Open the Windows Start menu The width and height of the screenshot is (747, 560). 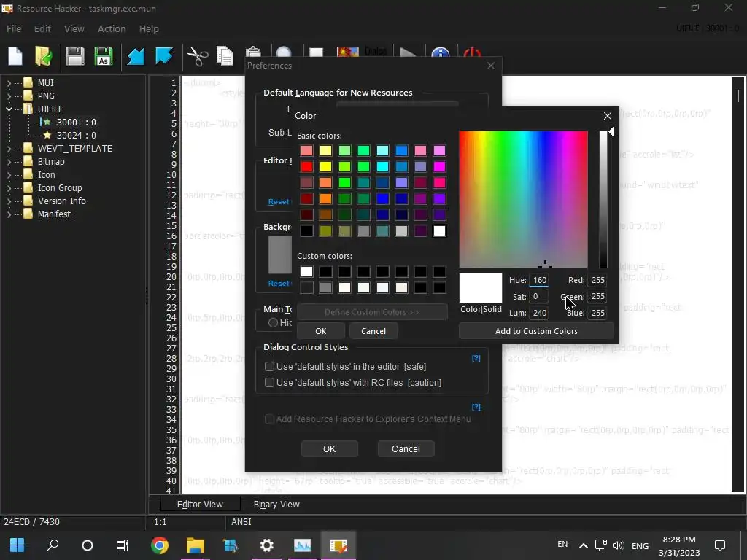click(18, 545)
